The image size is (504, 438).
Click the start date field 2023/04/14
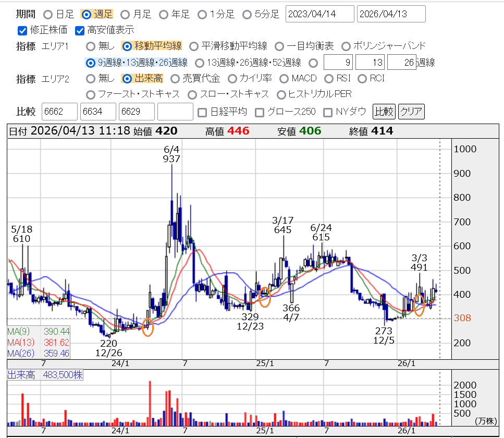click(320, 14)
